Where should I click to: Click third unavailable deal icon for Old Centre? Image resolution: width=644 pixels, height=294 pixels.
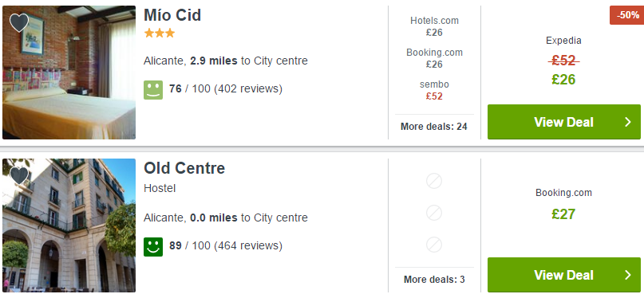(433, 245)
